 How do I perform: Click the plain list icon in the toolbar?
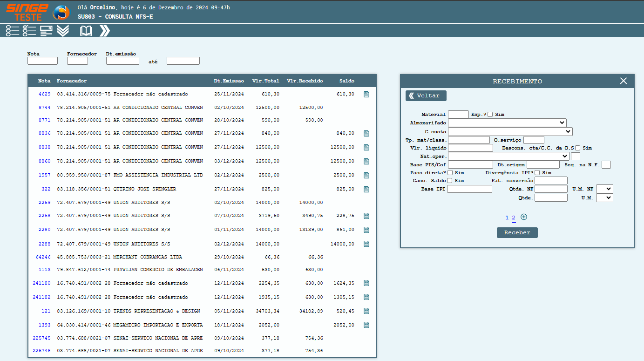click(13, 31)
